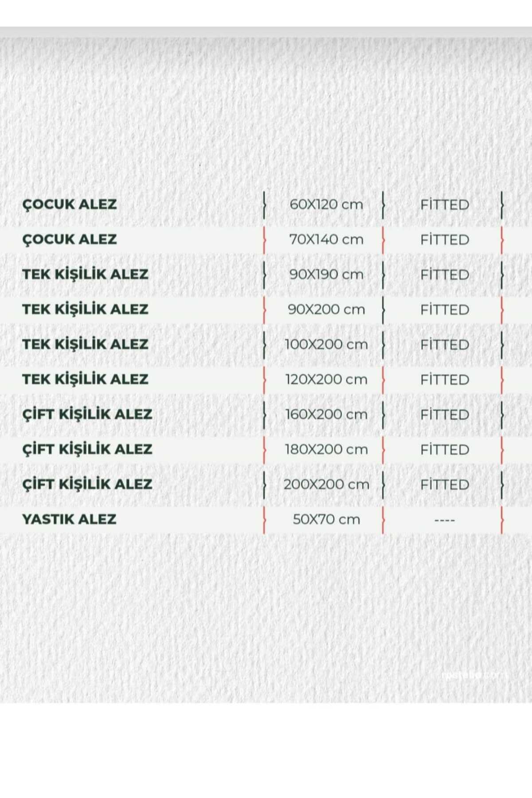Click FITTED in the 180X200 cm row
The image size is (532, 798).
(x=445, y=450)
